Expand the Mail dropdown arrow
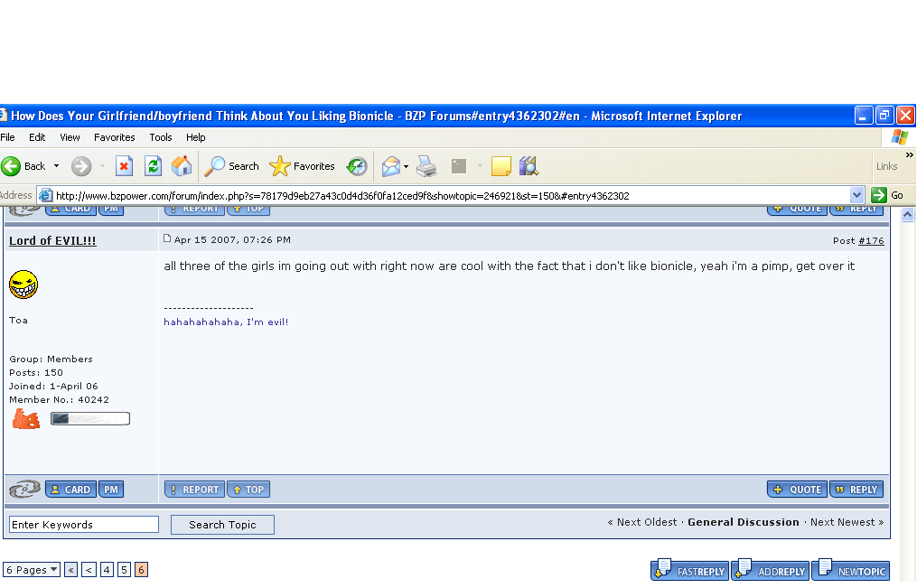Viewport: 917px width, 588px height. pos(406,166)
